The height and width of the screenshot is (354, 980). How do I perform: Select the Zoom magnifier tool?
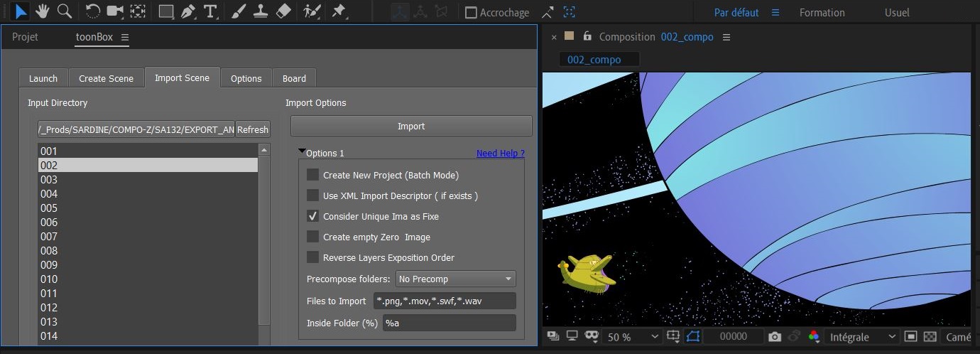pos(65,11)
